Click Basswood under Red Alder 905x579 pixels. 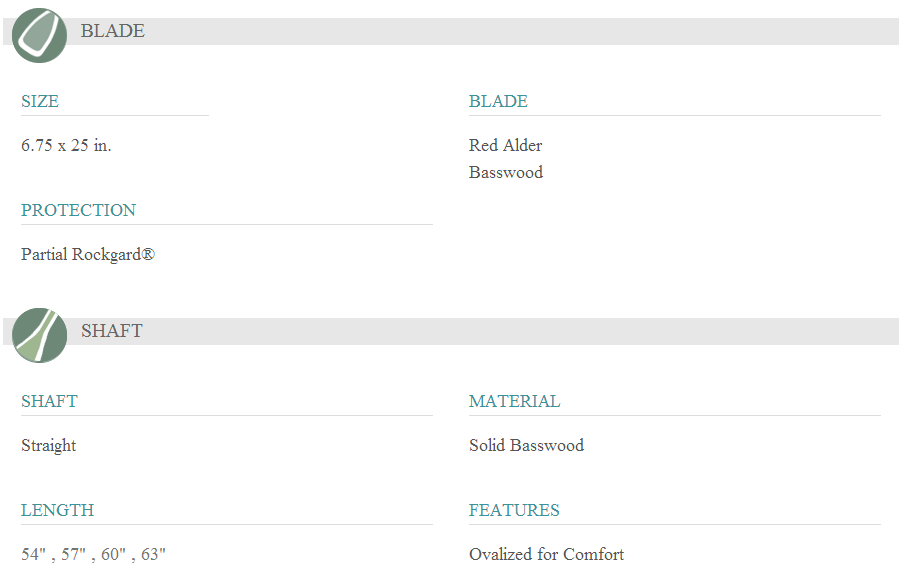pos(505,172)
